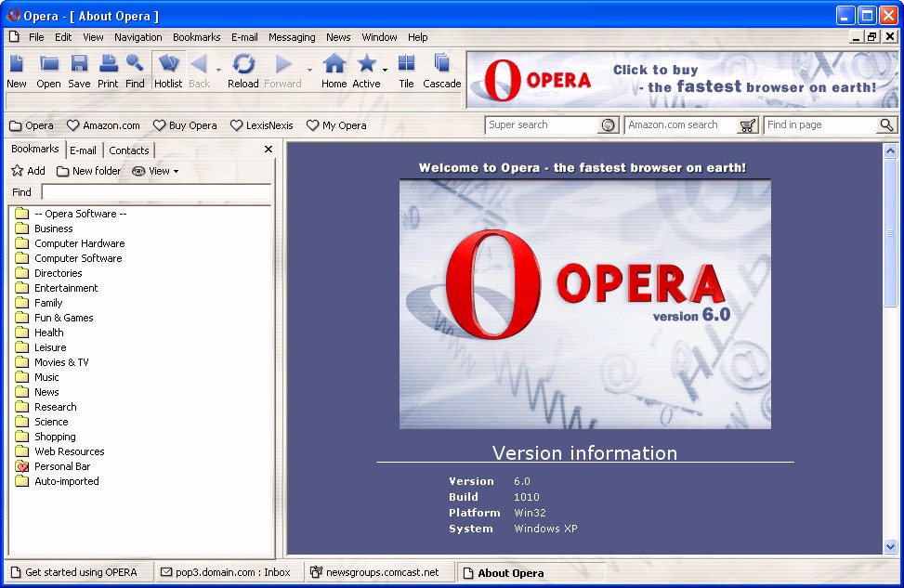
Task: Click the Hotlist Find text field
Action: tap(156, 192)
